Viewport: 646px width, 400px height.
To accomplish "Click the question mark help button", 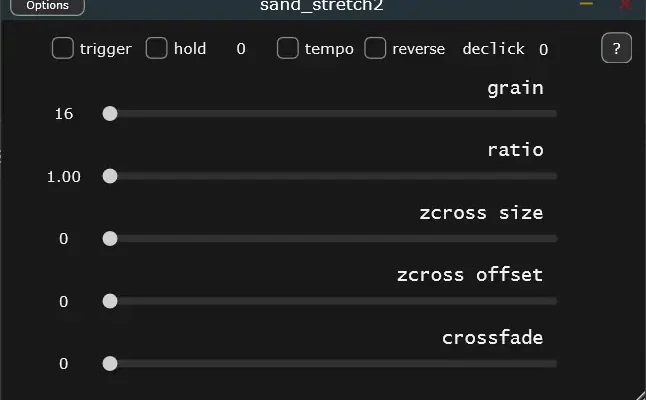I will pos(616,48).
